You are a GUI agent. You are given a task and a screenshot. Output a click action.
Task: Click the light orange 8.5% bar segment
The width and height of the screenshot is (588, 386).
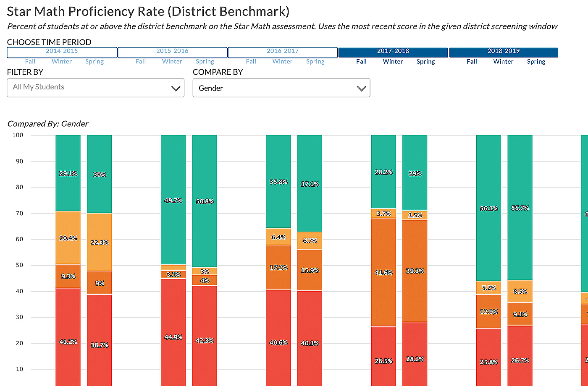(520, 291)
